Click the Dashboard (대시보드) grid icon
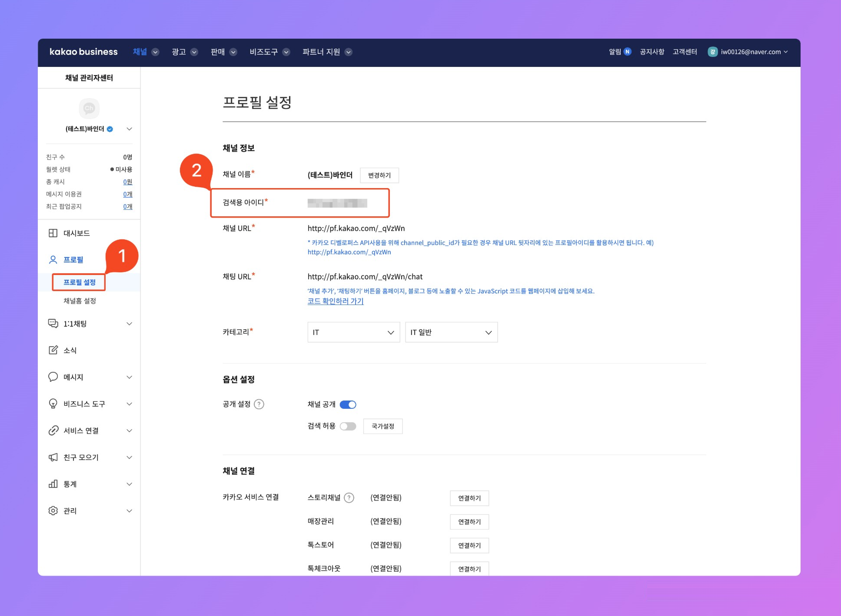Viewport: 841px width, 616px height. (x=53, y=233)
